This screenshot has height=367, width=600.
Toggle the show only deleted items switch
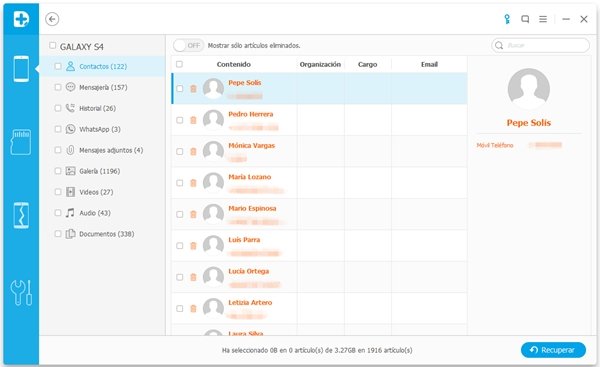point(188,46)
